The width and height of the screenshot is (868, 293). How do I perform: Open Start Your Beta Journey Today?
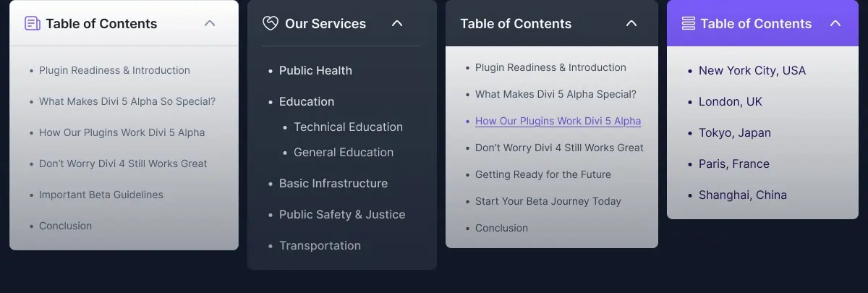click(x=548, y=201)
